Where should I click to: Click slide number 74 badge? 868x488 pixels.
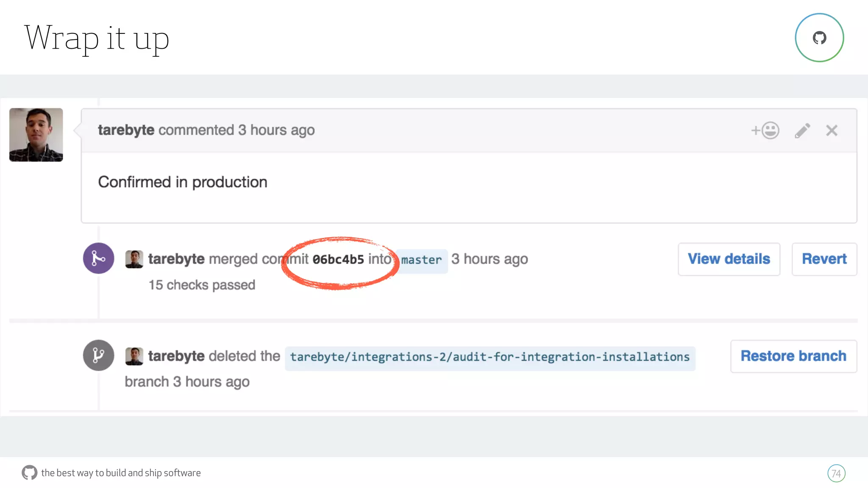click(x=836, y=473)
